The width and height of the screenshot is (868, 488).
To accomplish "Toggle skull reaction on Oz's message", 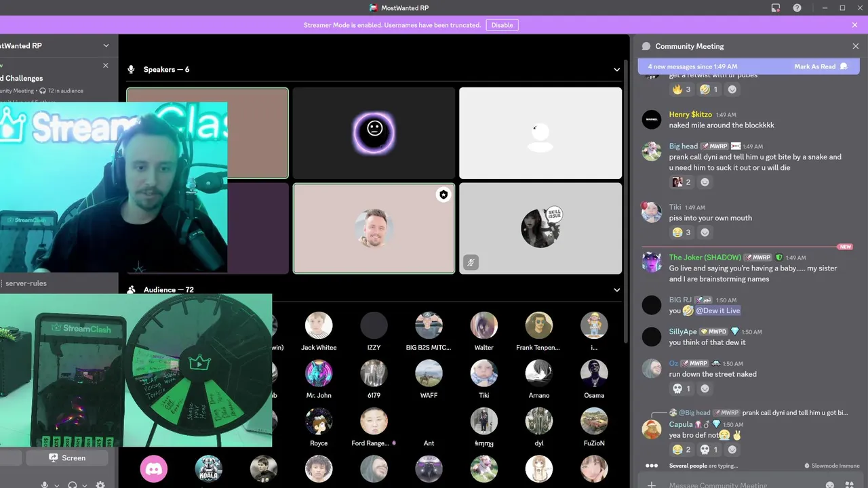I will 682,389.
